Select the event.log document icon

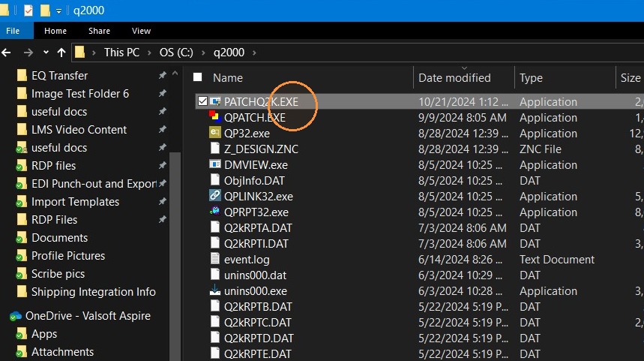point(215,259)
